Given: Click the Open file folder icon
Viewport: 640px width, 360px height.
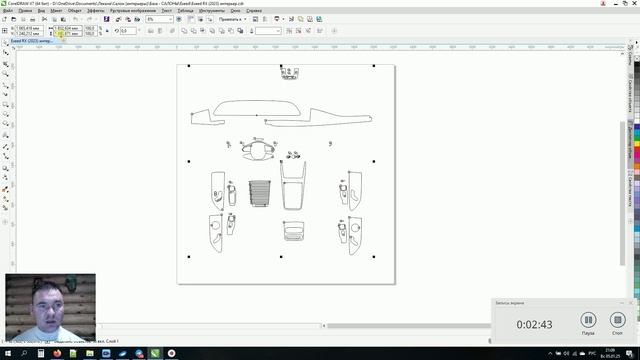Looking at the screenshot, I should [13, 19].
